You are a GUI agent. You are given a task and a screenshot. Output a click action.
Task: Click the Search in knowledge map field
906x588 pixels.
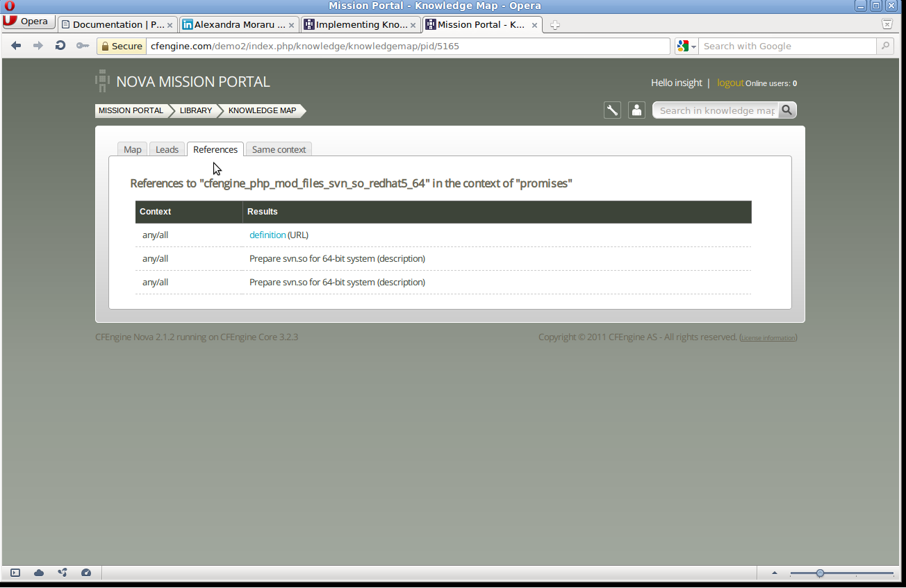716,110
